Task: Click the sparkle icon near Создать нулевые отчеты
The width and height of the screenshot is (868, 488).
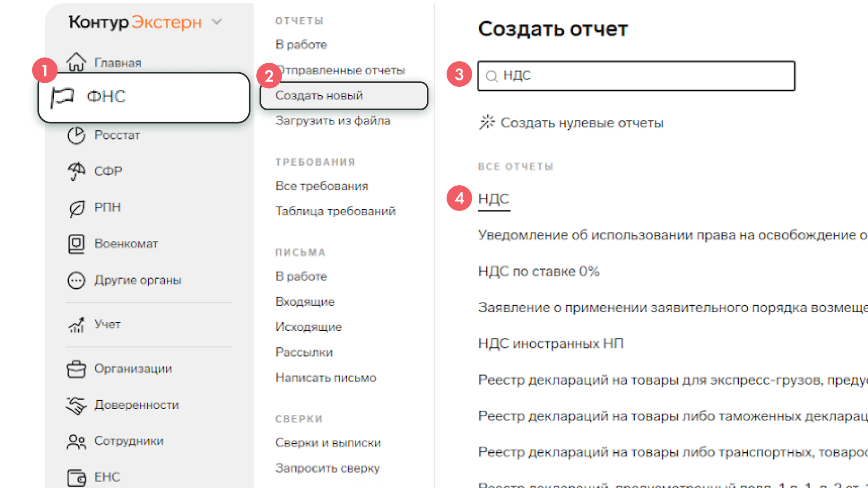Action: [x=487, y=122]
